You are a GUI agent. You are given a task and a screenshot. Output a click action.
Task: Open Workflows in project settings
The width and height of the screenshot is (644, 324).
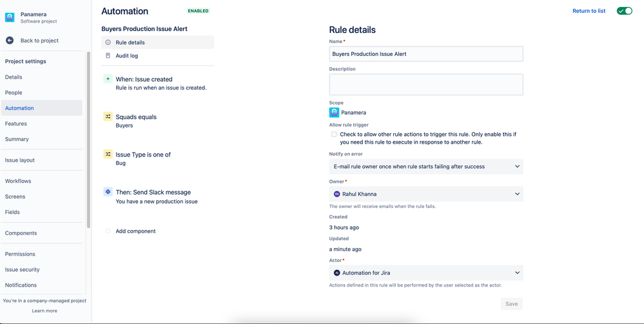pyautogui.click(x=18, y=181)
